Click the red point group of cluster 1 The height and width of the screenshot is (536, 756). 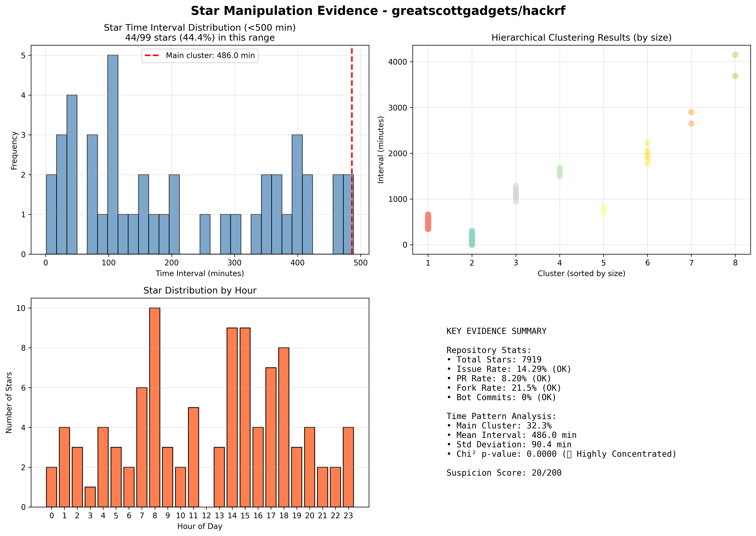[428, 222]
